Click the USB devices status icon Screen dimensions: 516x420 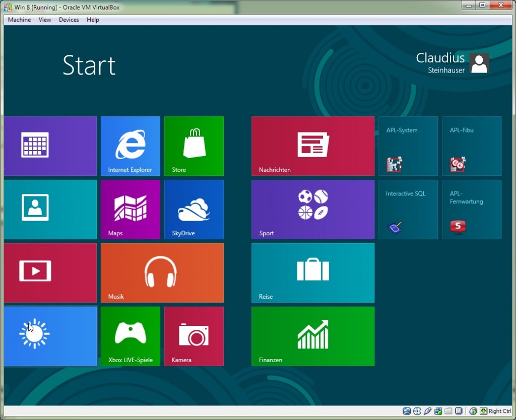coord(427,411)
